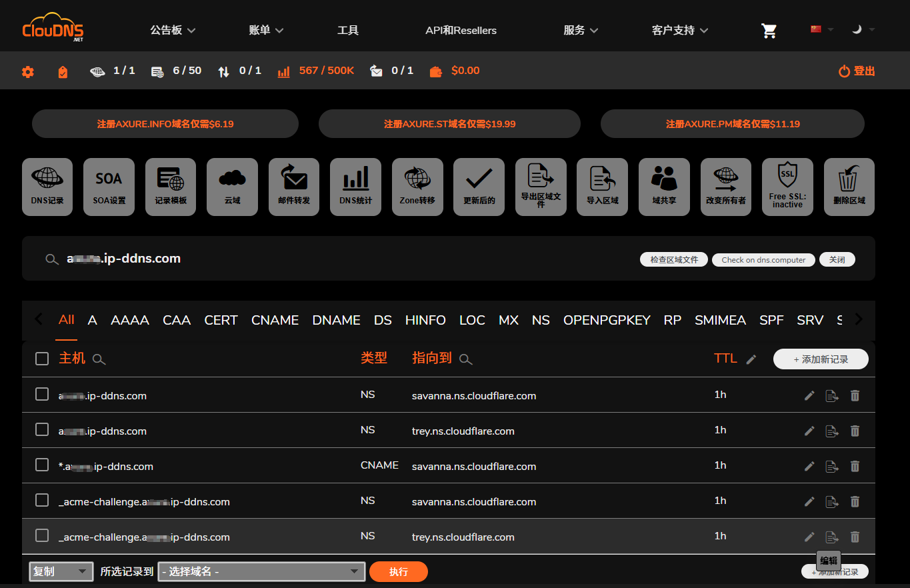Open SOA设置 settings

(x=108, y=187)
